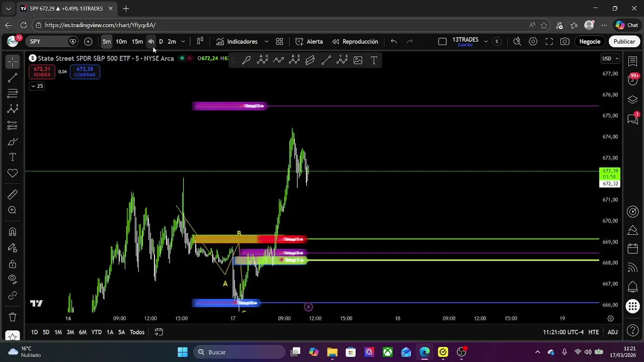Toggle ADJ adjusted data setting

(x=612, y=332)
